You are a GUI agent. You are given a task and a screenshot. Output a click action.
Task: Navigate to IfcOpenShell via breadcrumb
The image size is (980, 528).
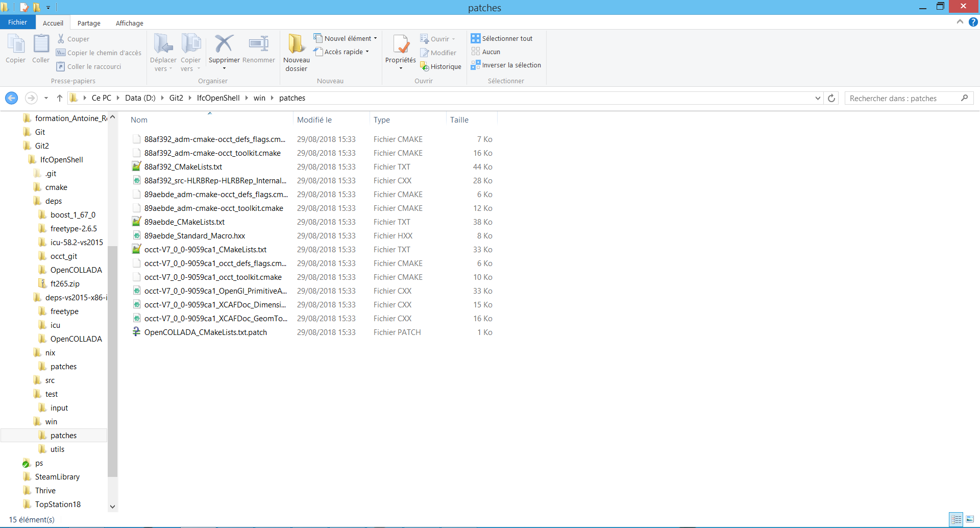point(218,98)
